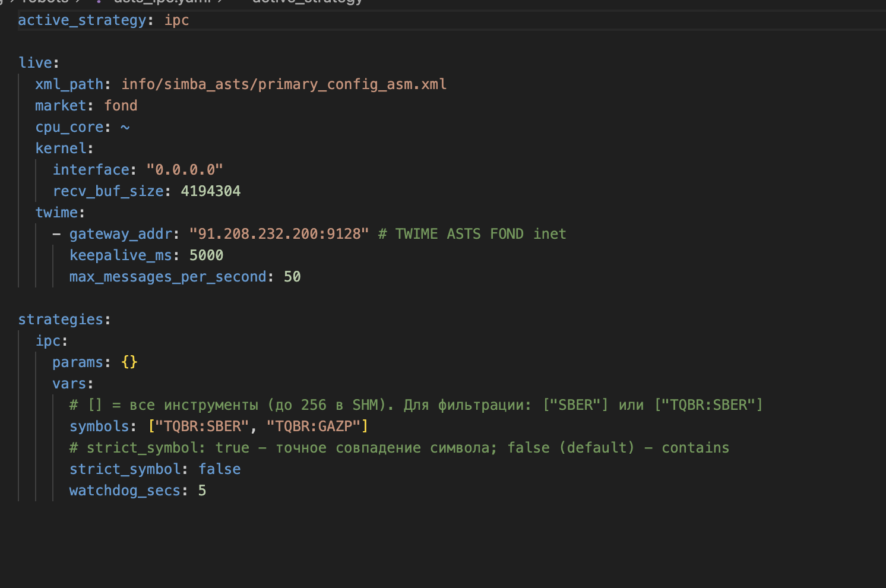Click the strategies key
886x588 pixels.
tap(61, 320)
